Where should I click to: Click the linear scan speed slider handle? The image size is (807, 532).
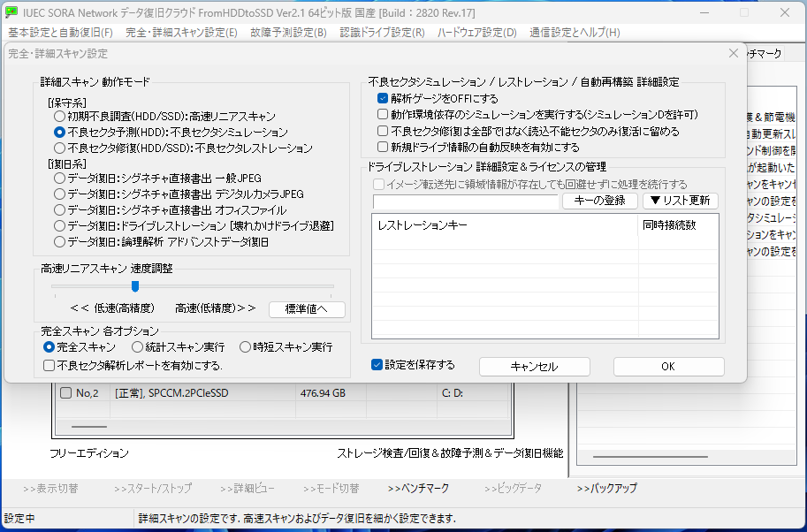(x=135, y=285)
